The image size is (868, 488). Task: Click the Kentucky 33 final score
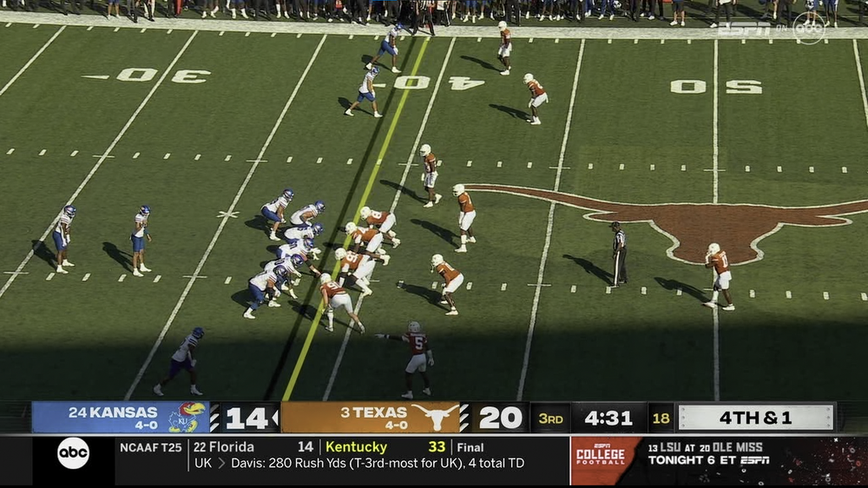(x=385, y=447)
